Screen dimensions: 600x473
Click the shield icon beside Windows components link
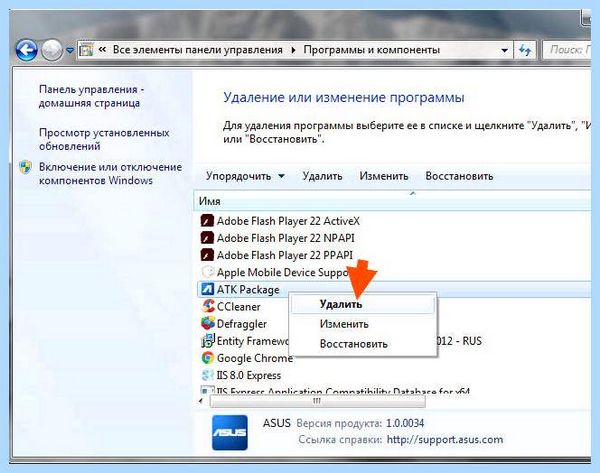click(26, 167)
